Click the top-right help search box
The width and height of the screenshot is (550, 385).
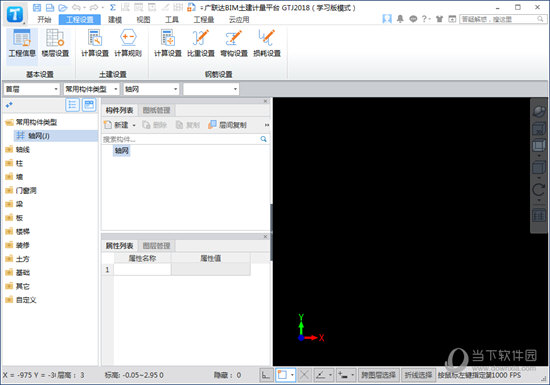[502, 19]
